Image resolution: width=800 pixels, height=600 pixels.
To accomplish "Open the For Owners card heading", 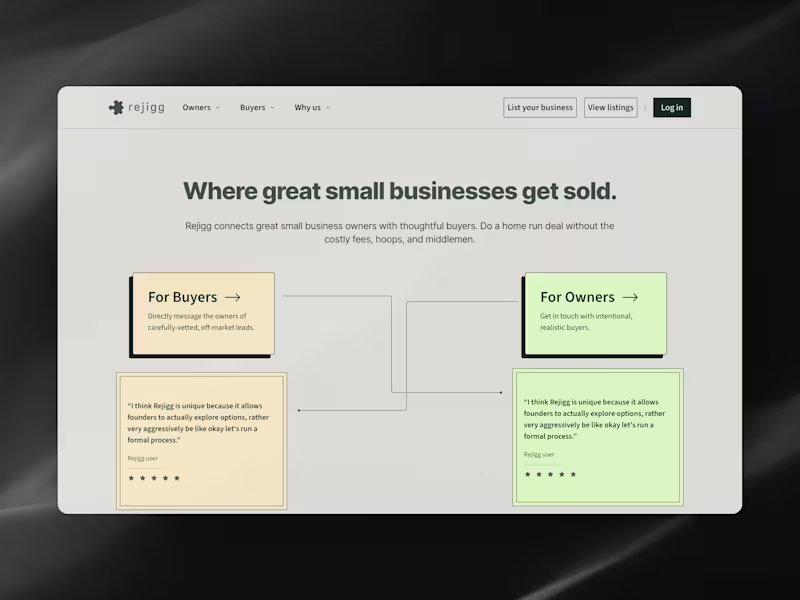I will [x=578, y=297].
